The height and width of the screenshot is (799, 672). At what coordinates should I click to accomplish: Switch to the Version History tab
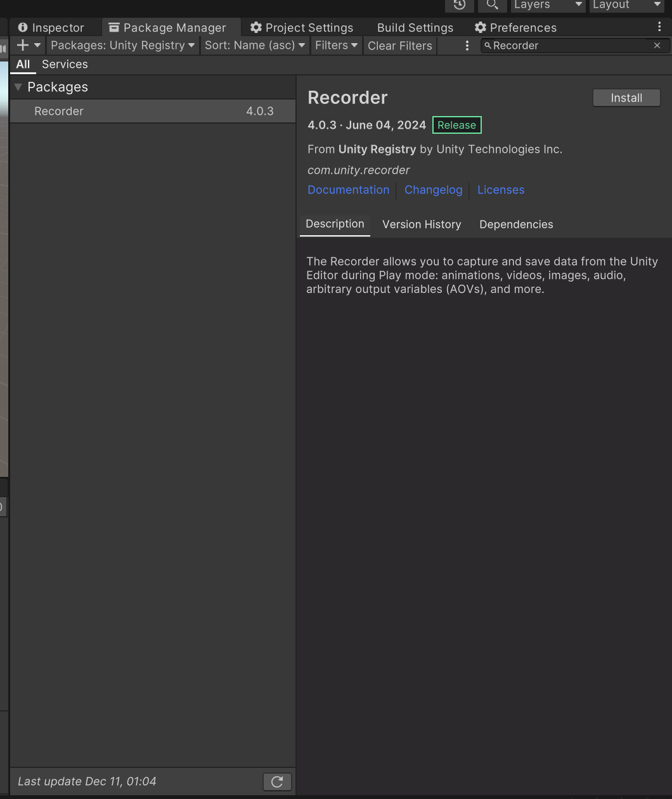422,224
